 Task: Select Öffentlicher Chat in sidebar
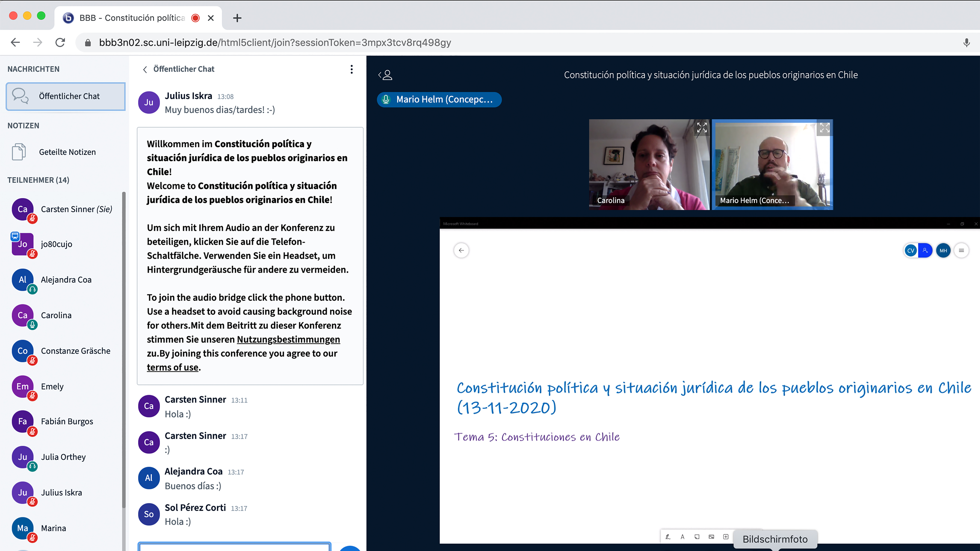tap(66, 97)
